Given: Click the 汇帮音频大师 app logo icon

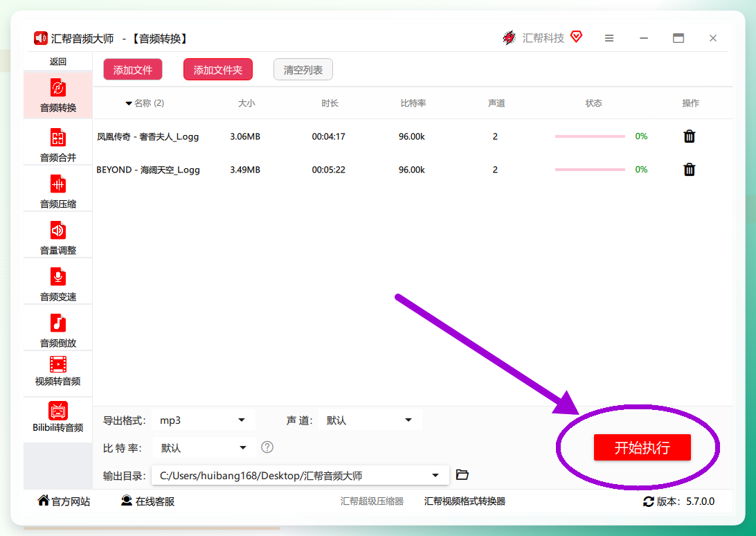Looking at the screenshot, I should coord(40,38).
